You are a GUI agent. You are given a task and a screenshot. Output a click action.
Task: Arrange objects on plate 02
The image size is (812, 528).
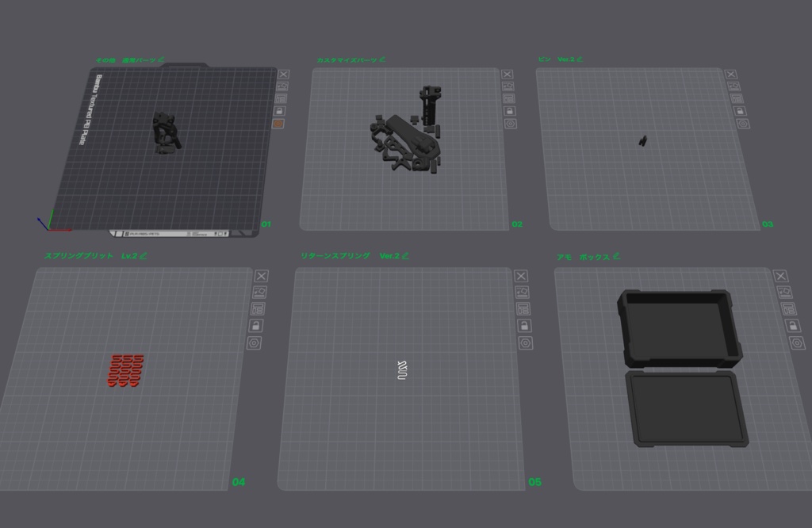coord(508,98)
